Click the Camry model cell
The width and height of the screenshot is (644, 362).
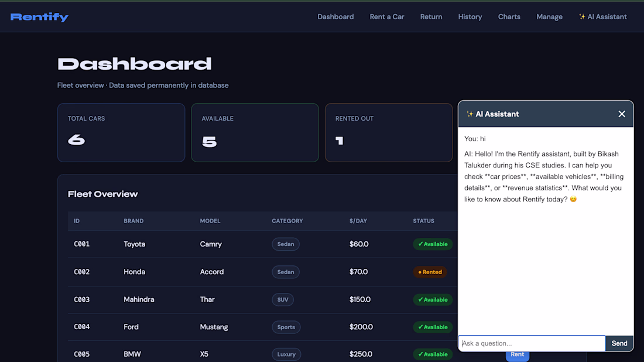[x=211, y=244]
